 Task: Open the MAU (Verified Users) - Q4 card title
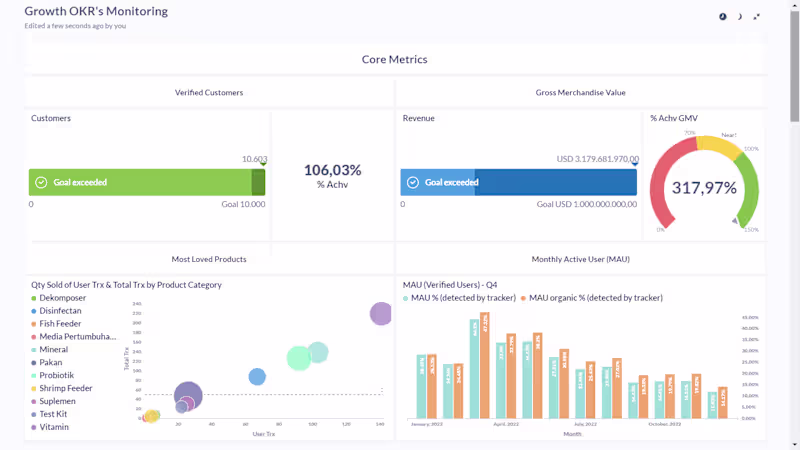coord(449,285)
